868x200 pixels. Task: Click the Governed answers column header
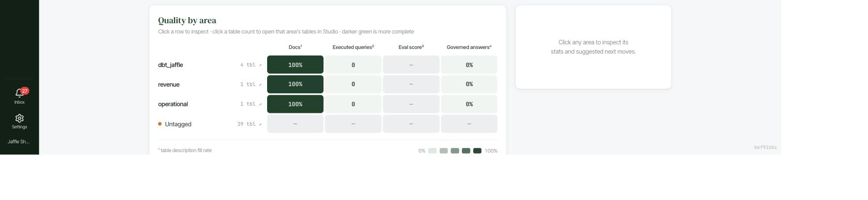coord(469,47)
